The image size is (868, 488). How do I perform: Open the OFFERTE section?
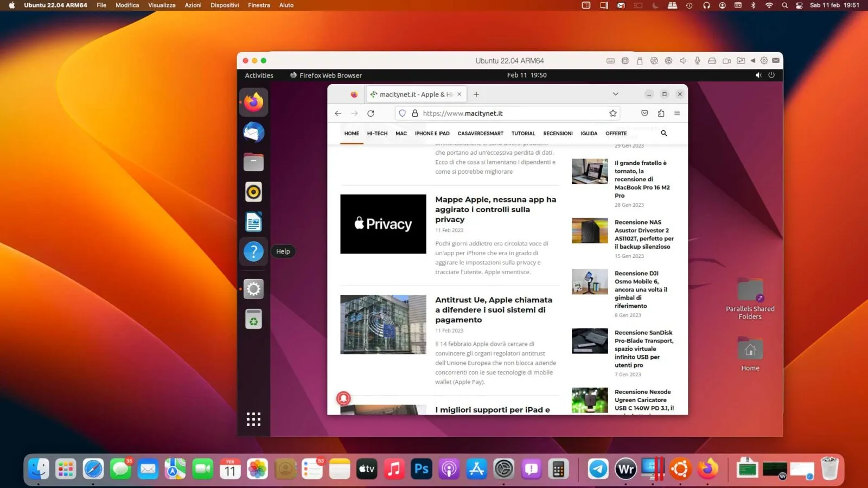(x=616, y=134)
